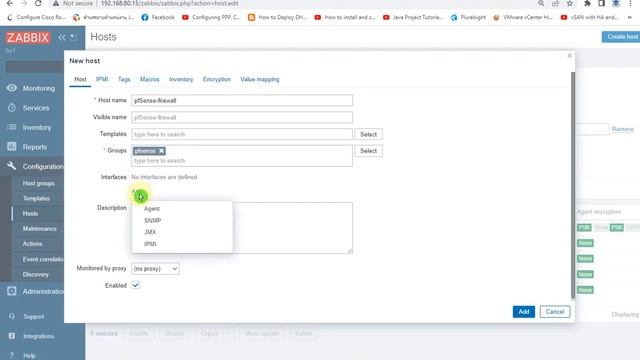640x360 pixels.
Task: Open the Monitored by proxy dropdown
Action: 155,269
